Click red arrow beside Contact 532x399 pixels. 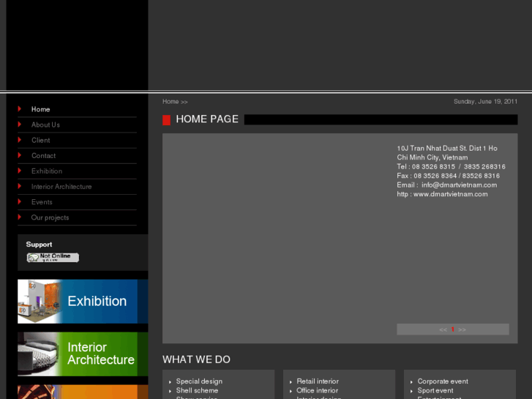[x=19, y=155]
